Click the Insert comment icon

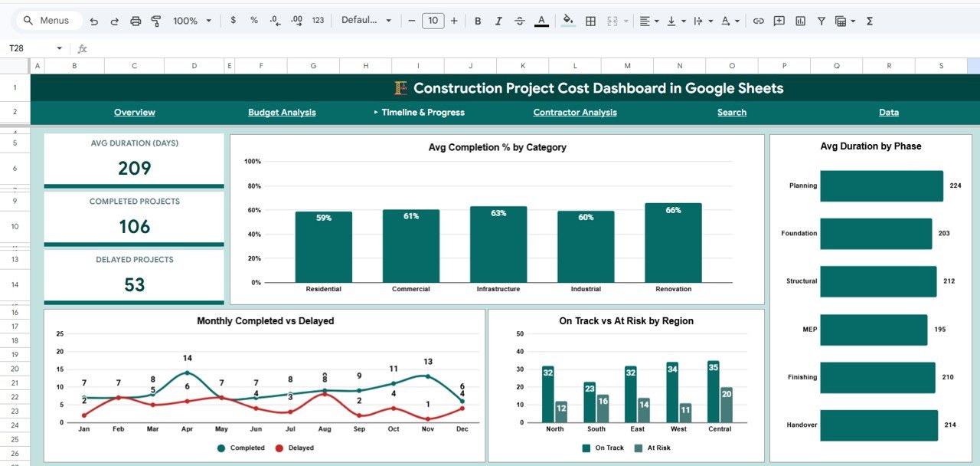coord(779,21)
